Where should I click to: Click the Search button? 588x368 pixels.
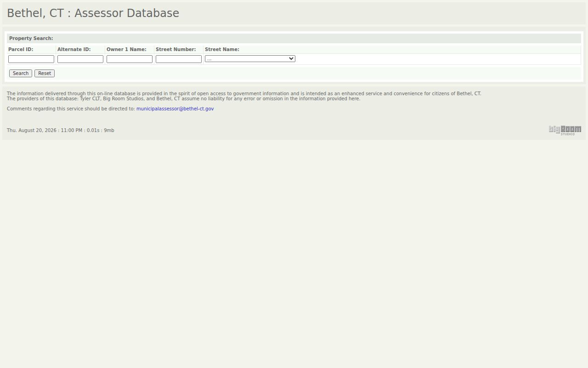pos(21,73)
